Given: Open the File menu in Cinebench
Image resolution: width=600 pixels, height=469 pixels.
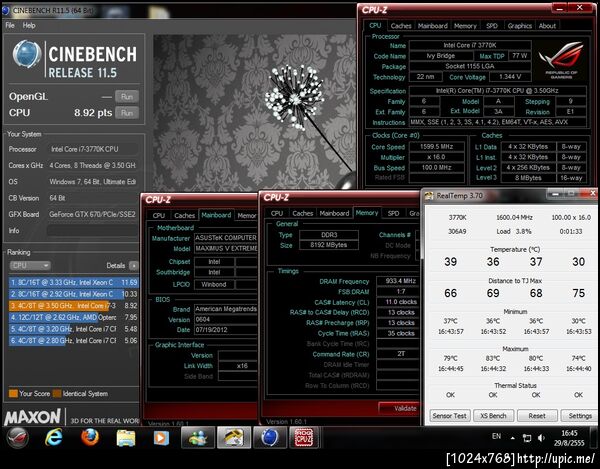Looking at the screenshot, I should pos(10,26).
